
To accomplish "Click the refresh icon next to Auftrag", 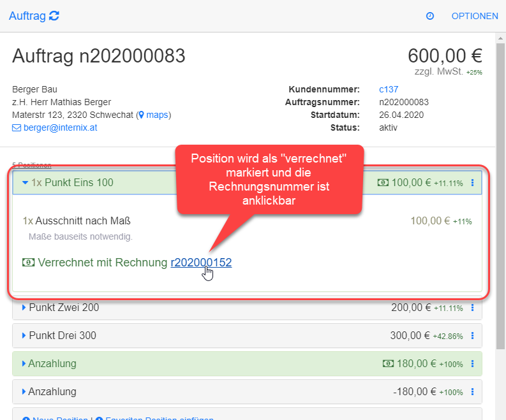I will tap(54, 16).
